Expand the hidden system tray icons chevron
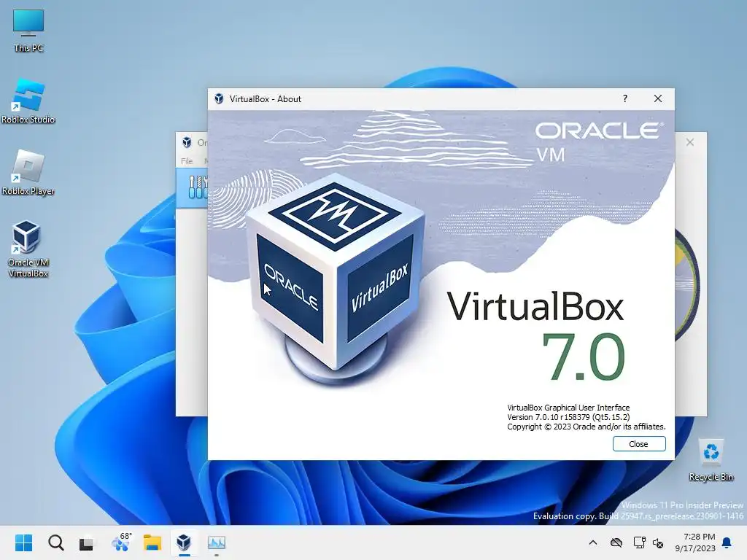 593,542
